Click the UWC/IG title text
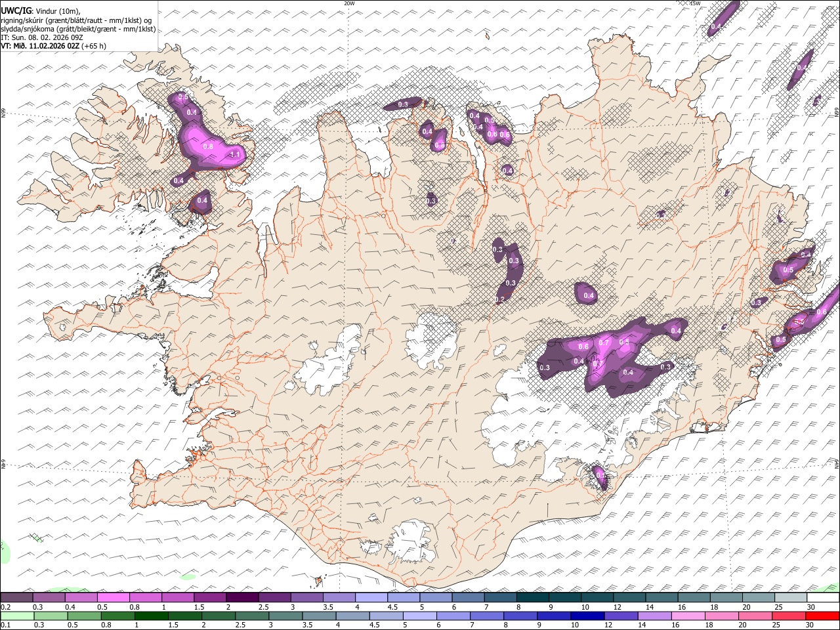This screenshot has height=630, width=840. (x=16, y=10)
